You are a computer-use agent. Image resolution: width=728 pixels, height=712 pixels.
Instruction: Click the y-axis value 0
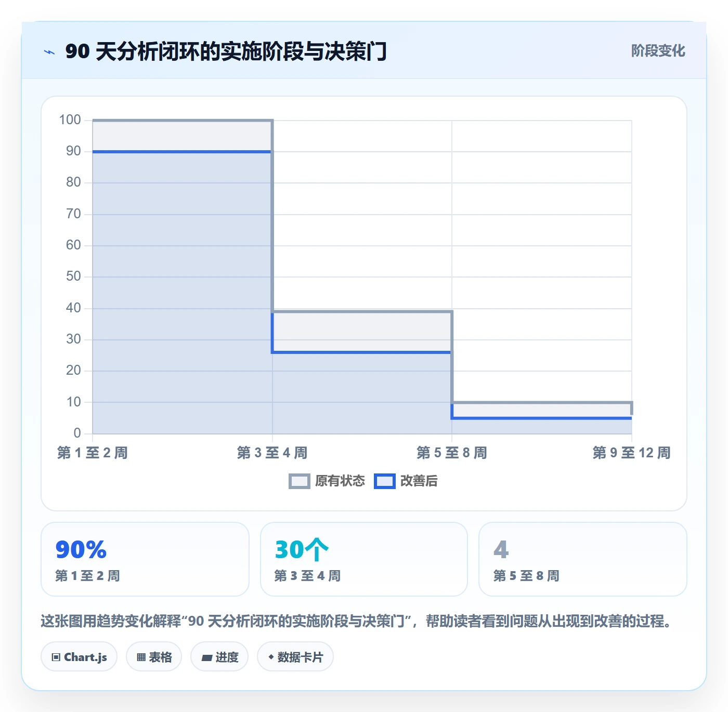pyautogui.click(x=77, y=433)
